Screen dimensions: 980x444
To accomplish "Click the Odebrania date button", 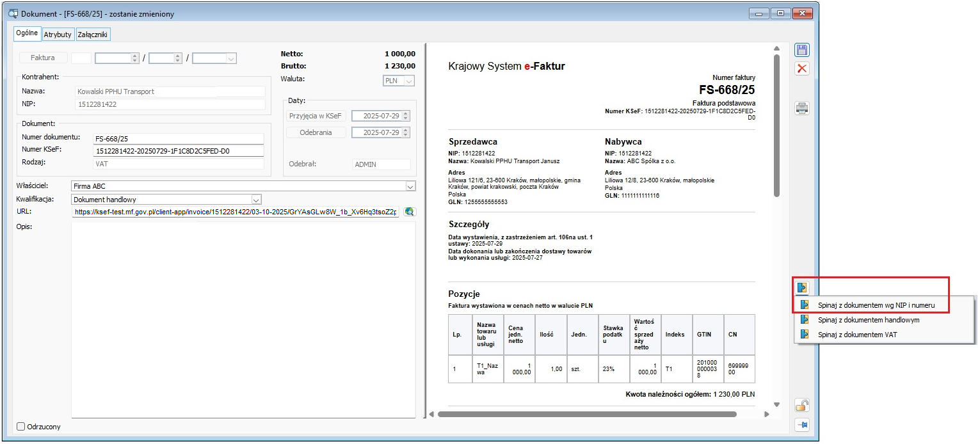I will (316, 132).
